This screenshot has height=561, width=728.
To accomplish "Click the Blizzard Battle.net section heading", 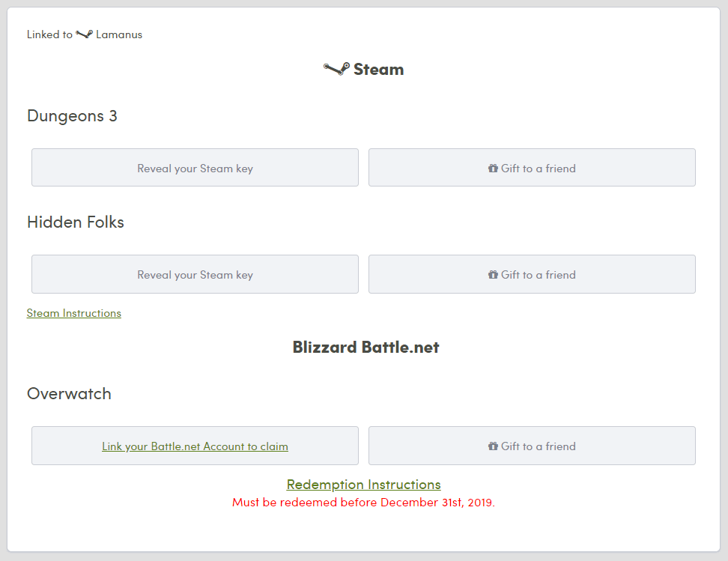I will tap(365, 348).
